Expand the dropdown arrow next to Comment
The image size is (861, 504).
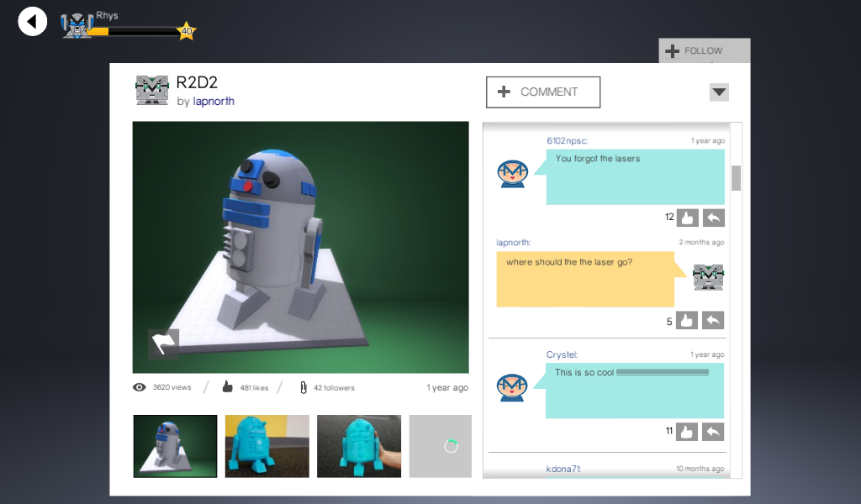click(x=719, y=92)
